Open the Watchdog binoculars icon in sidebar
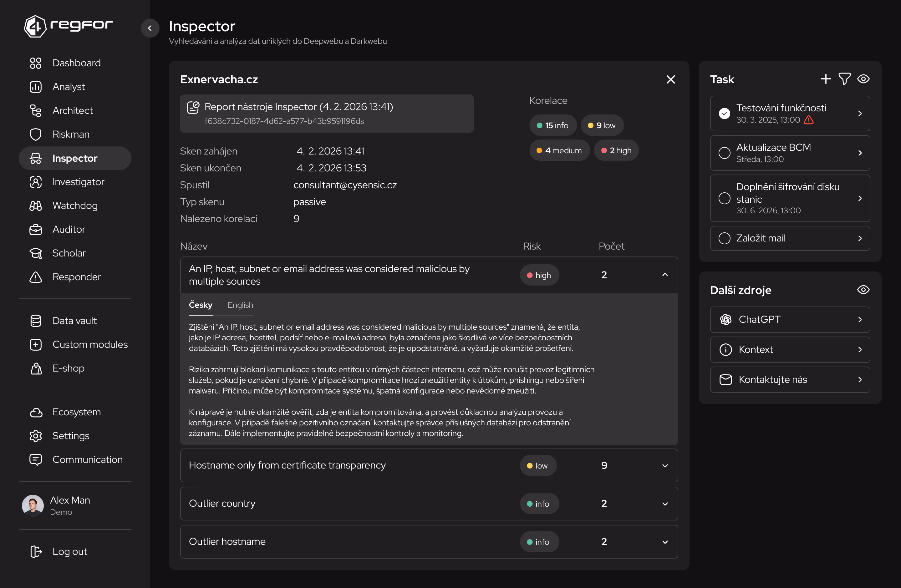Screen dimensions: 901x588 [x=36, y=205]
